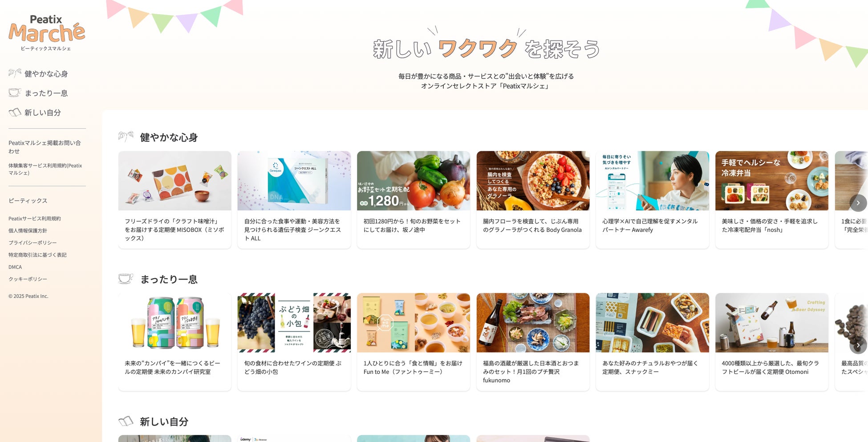868x442 pixels.
Task: Open the ぶどう畑の小包 wine subscription card
Action: click(x=294, y=342)
